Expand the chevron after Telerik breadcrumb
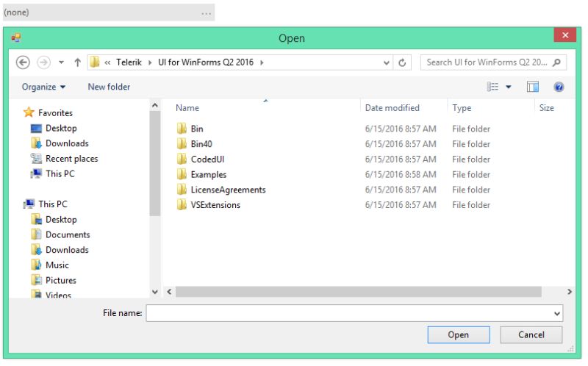The width and height of the screenshot is (588, 366). tap(150, 62)
